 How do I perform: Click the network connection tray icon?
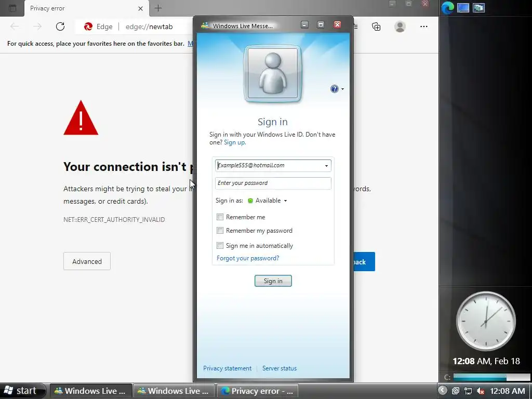(468, 391)
